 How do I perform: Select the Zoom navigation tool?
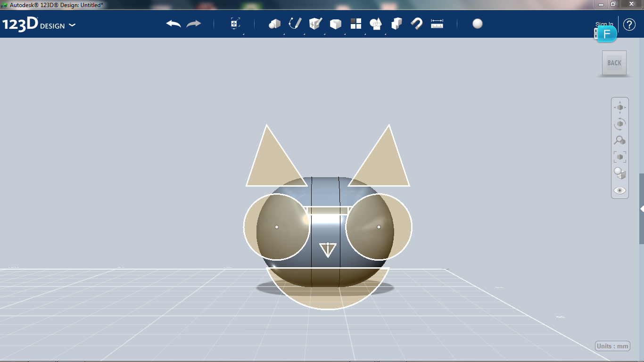point(620,140)
